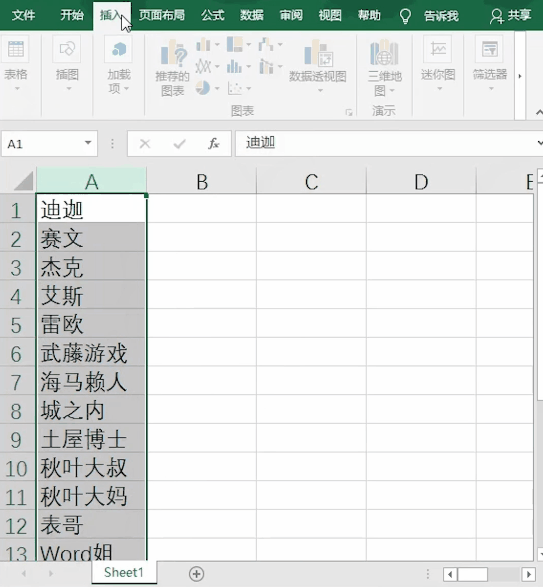Expand the formula bar chevron
This screenshot has width=543, height=587.
pyautogui.click(x=540, y=143)
